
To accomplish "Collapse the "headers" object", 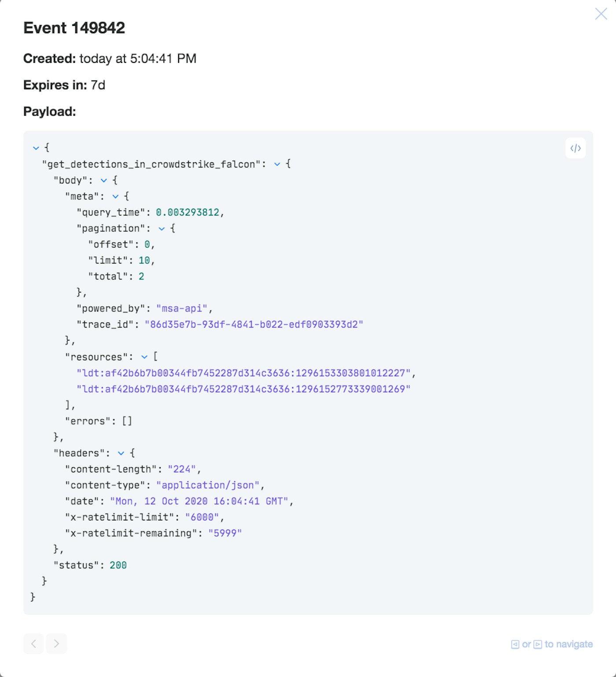I will tap(121, 453).
